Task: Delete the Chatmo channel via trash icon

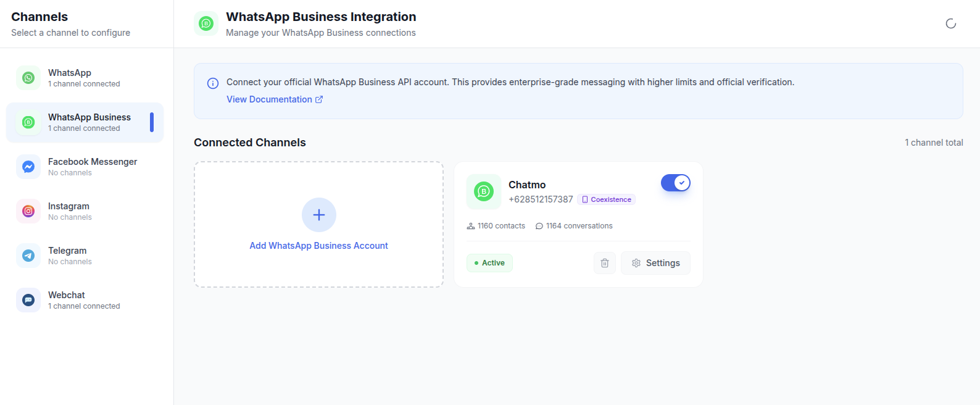Action: pos(605,263)
